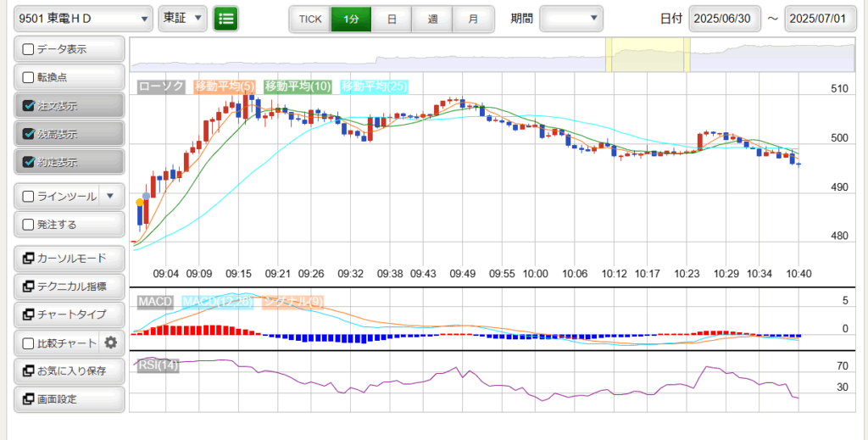The width and height of the screenshot is (868, 440).
Task: Click 移動平均(5) legend label
Action: click(224, 86)
